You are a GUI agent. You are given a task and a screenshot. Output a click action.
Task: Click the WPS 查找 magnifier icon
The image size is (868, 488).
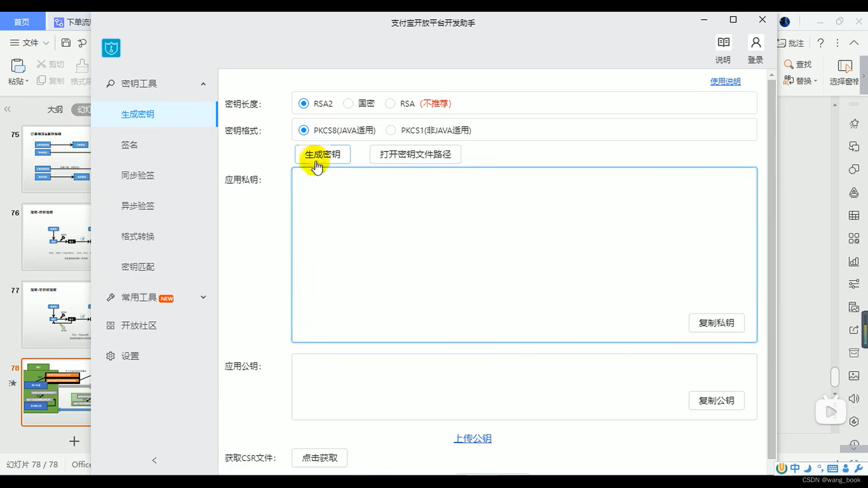789,64
